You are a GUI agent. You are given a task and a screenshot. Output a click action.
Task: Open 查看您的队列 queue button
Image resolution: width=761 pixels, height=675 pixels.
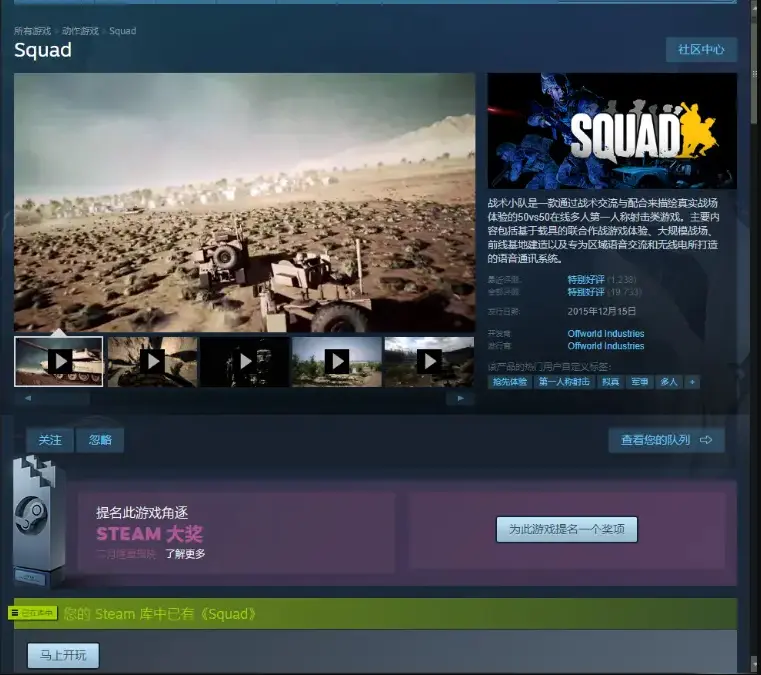(x=666, y=440)
